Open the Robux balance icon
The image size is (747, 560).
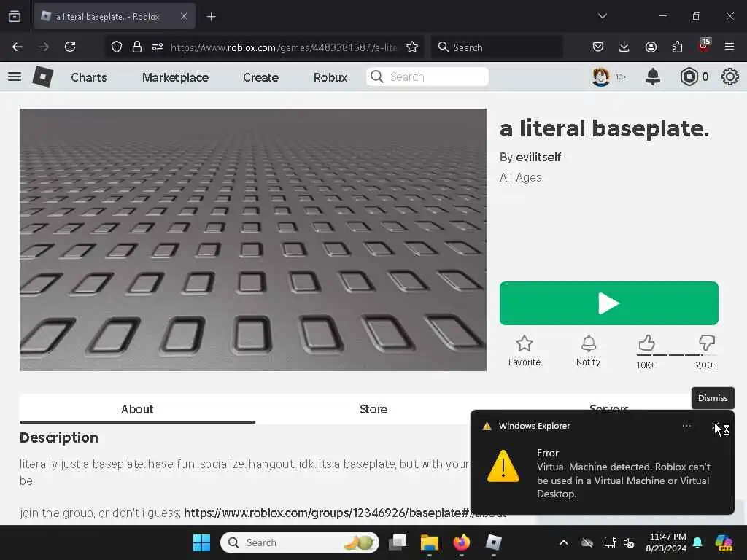689,77
